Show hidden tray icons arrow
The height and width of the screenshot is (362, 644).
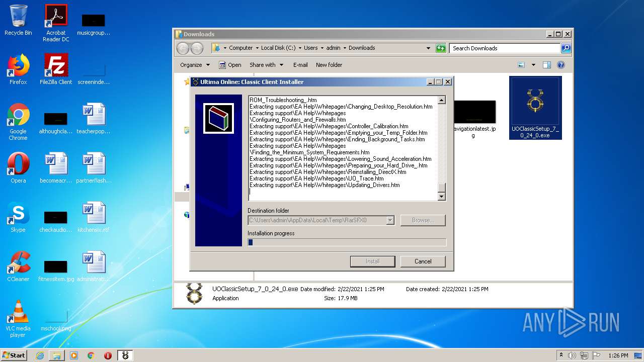tap(561, 355)
